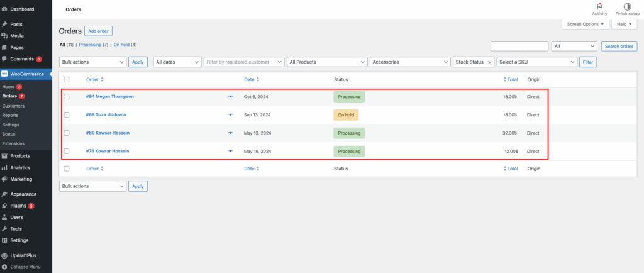Select all orders checkbox in table header
644x273 pixels.
[x=67, y=80]
